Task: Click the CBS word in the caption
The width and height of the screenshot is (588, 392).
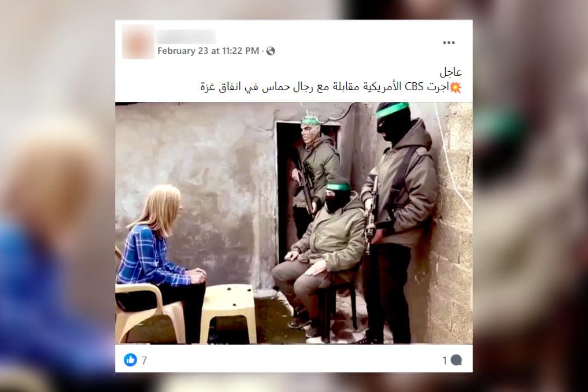Action: (414, 87)
